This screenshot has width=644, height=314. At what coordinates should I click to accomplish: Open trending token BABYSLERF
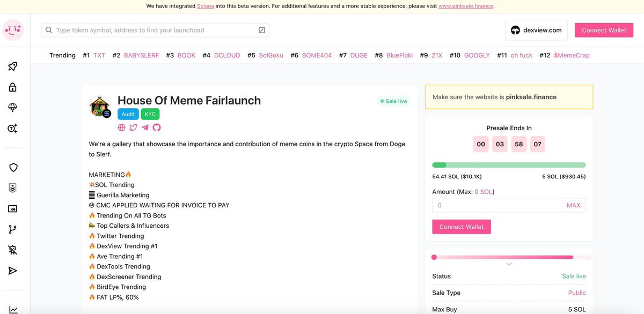point(141,55)
